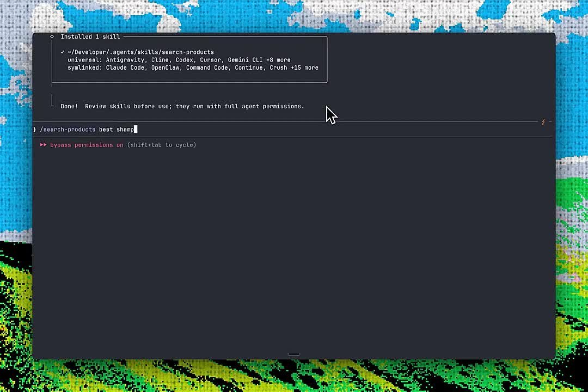
Task: Click the orange lightning bolt icon
Action: click(543, 122)
